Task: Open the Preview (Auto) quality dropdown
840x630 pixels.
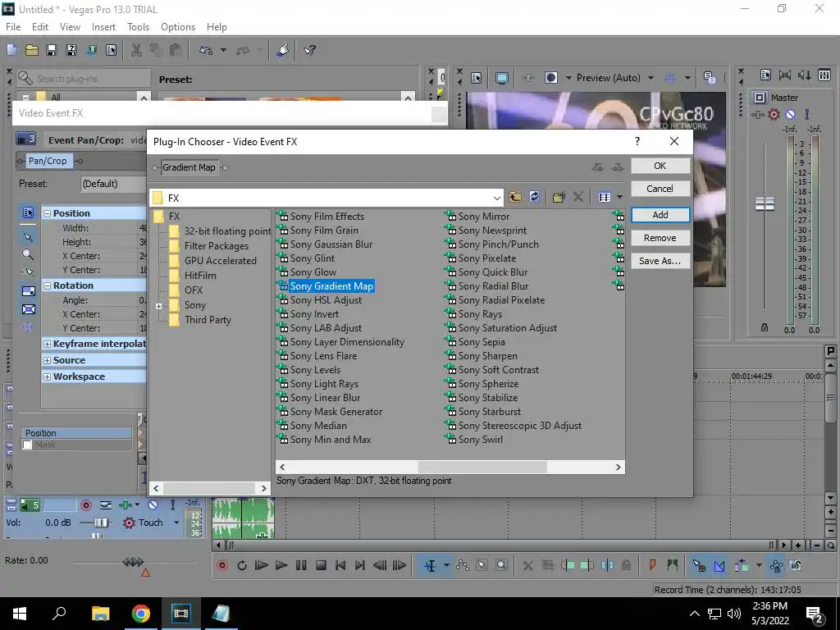Action: click(651, 78)
